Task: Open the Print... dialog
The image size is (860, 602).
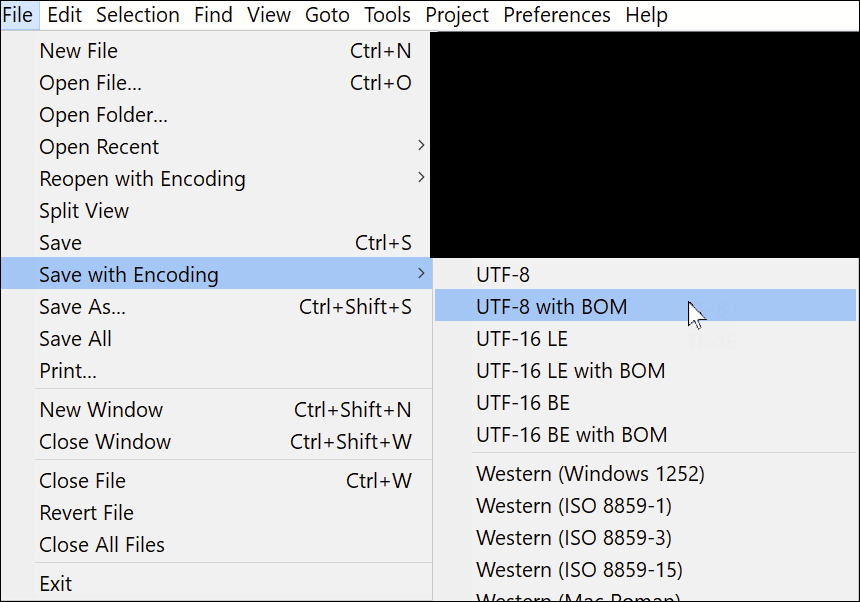Action: tap(68, 371)
